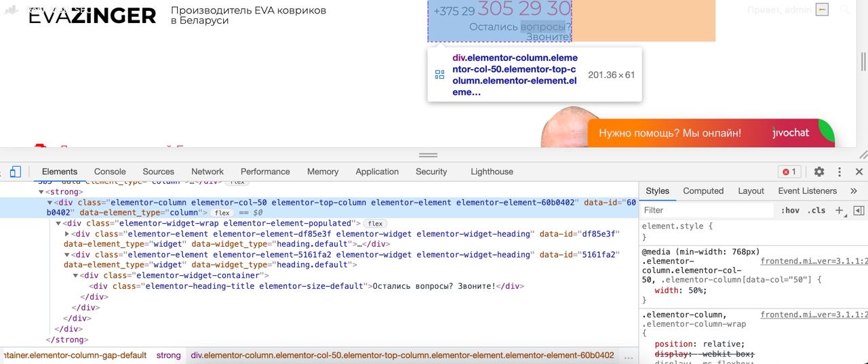Select the elementor-heading-title div line

[x=307, y=286]
